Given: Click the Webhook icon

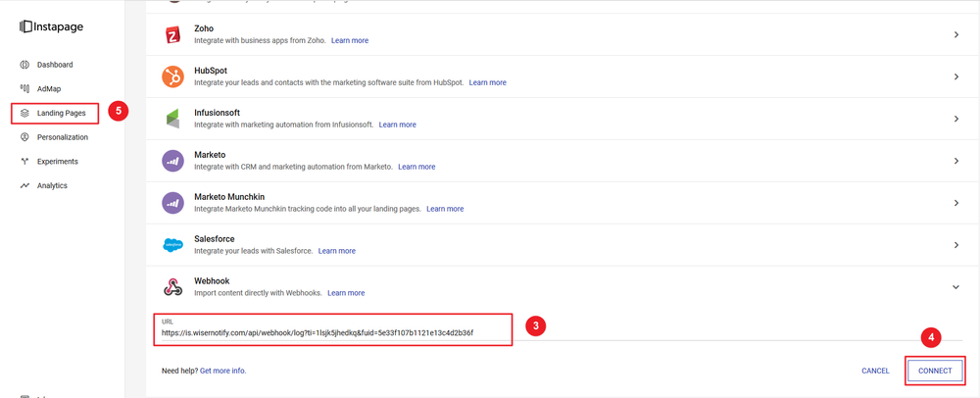Looking at the screenshot, I should [x=172, y=286].
